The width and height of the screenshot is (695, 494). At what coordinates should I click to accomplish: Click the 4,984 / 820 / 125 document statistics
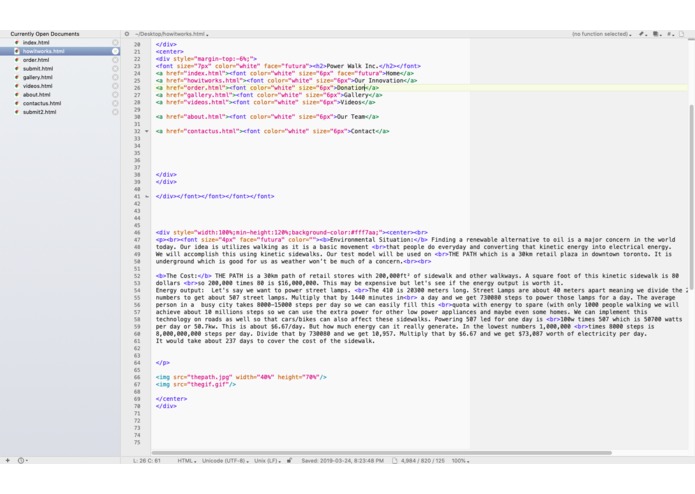coord(422,460)
